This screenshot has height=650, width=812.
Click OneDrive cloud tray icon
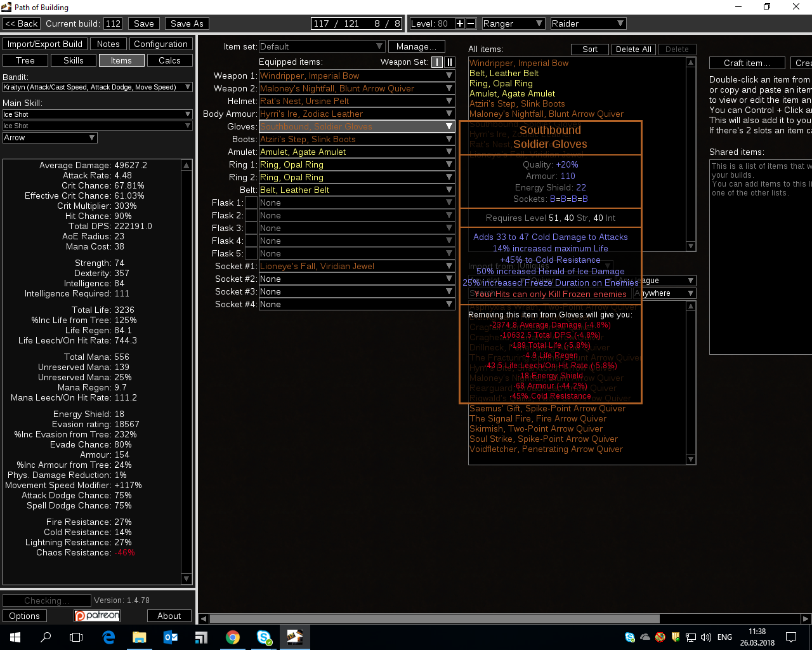pos(645,637)
